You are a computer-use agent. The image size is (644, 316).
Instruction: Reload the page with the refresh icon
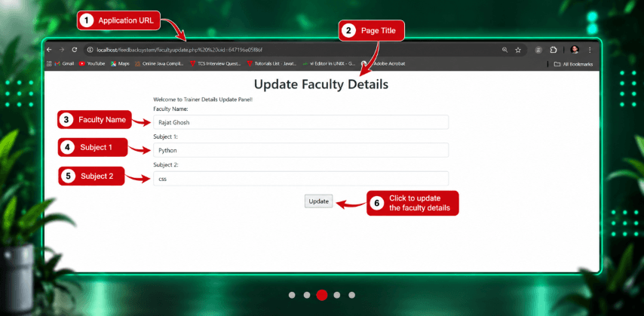(75, 50)
